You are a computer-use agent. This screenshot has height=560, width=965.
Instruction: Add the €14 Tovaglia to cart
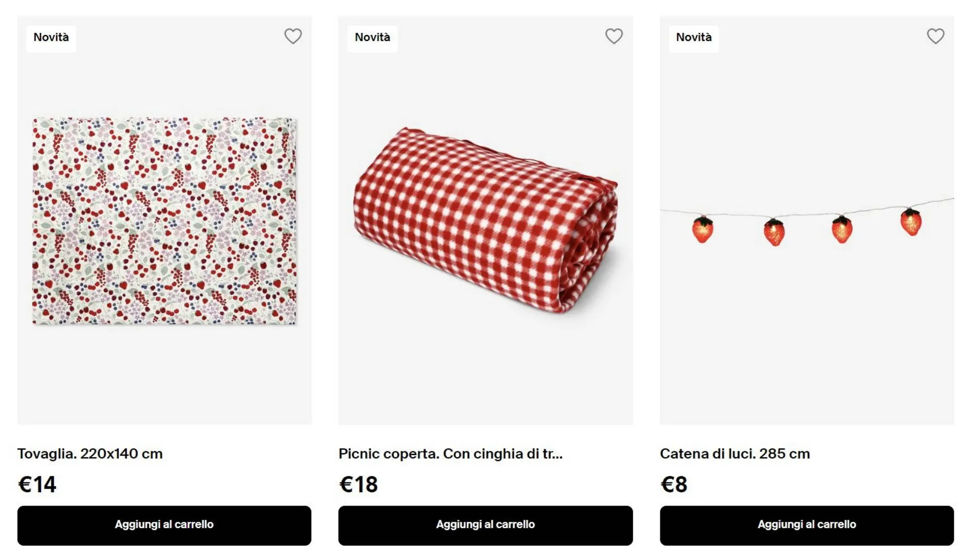tap(164, 525)
